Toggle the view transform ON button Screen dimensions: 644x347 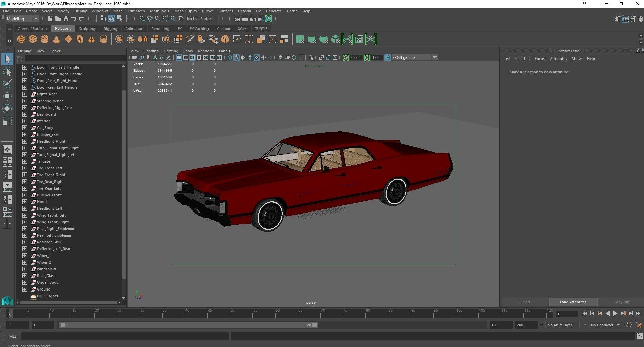[387, 57]
